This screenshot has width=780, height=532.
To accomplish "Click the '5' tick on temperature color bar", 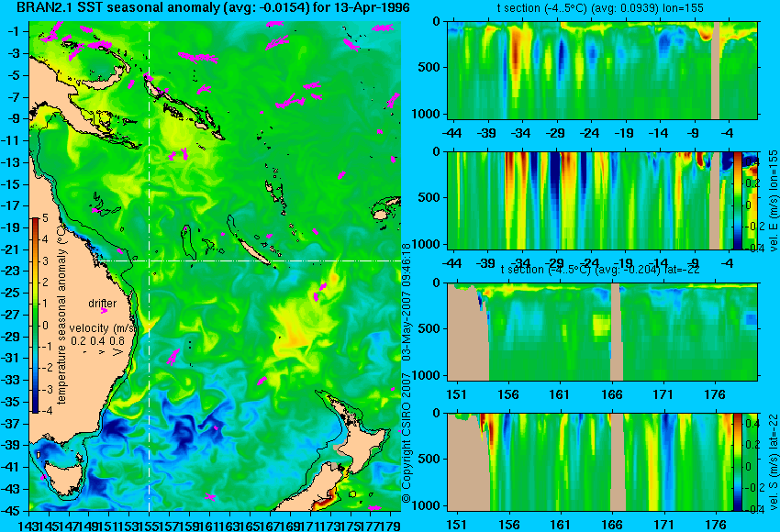I will point(45,217).
